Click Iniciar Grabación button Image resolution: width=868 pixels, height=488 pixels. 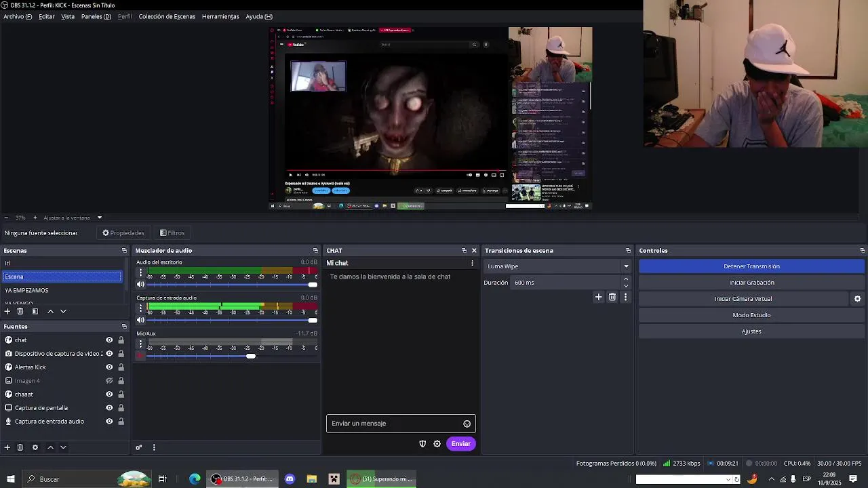point(751,283)
